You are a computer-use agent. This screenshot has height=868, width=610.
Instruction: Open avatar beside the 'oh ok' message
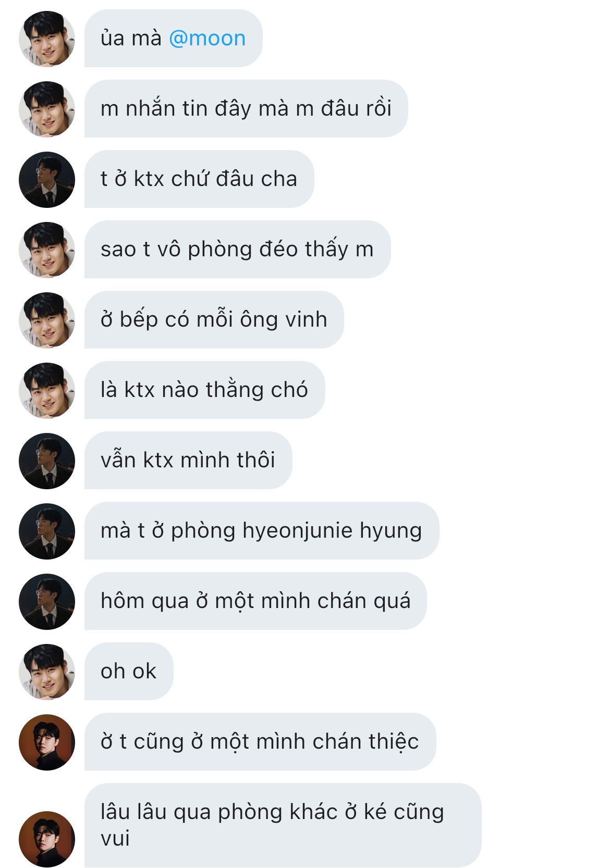pyautogui.click(x=47, y=672)
